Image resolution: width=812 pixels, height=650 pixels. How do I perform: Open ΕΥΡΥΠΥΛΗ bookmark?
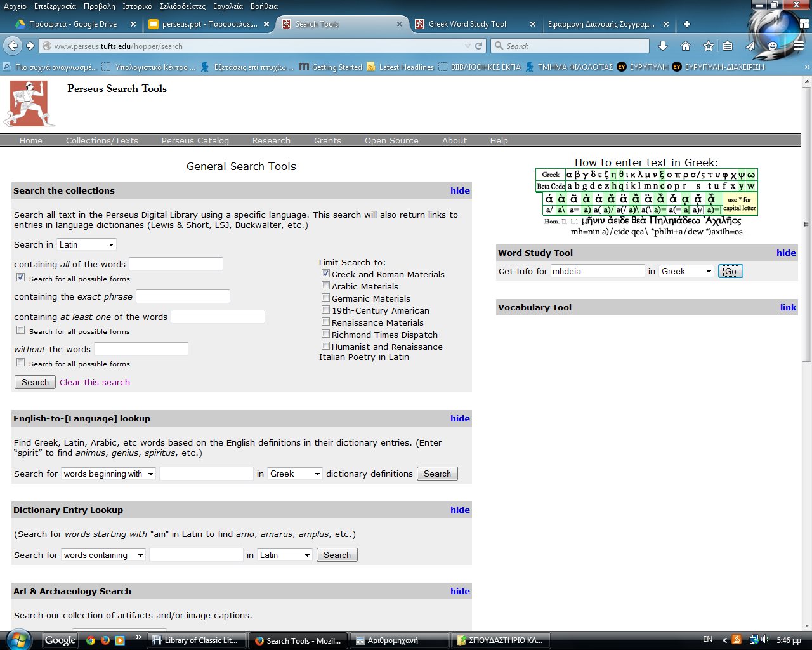click(643, 67)
